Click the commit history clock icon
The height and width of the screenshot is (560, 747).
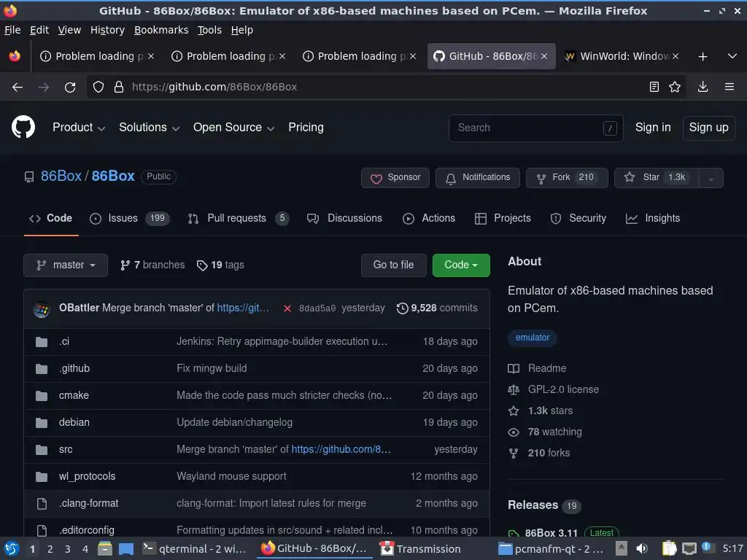402,308
